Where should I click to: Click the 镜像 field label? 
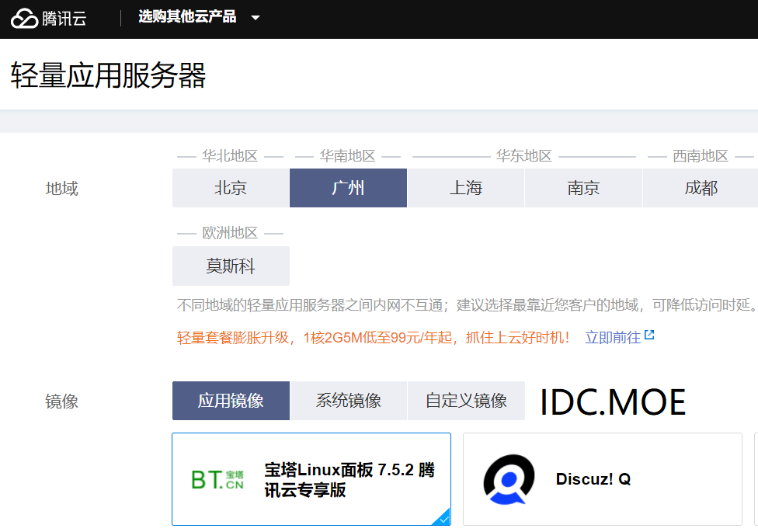click(x=61, y=402)
